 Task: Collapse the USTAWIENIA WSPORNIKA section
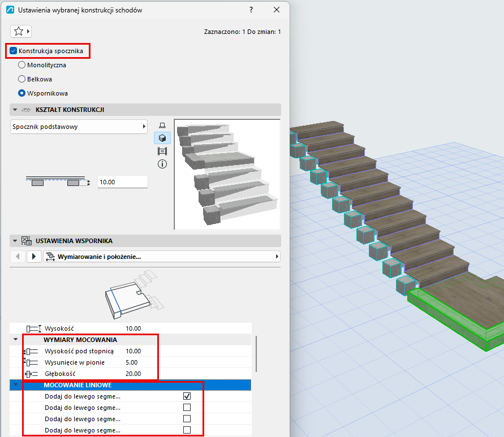pos(15,241)
